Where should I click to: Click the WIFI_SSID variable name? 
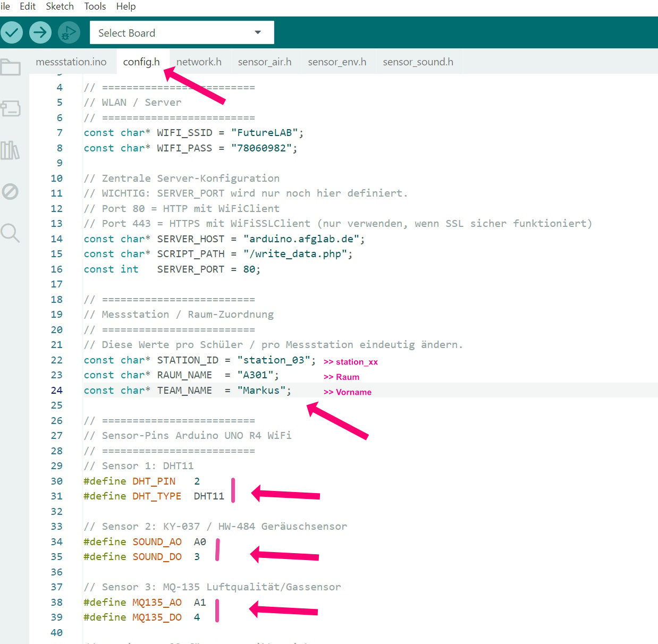tap(184, 133)
